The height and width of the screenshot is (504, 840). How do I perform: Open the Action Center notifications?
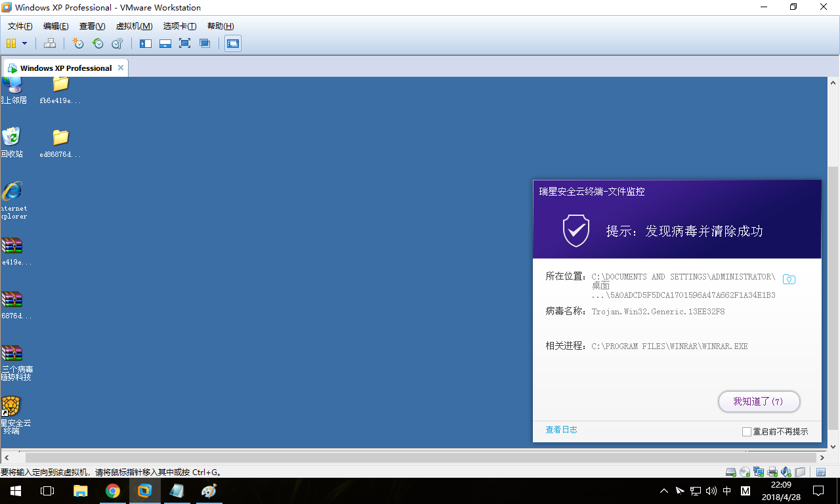[818, 491]
